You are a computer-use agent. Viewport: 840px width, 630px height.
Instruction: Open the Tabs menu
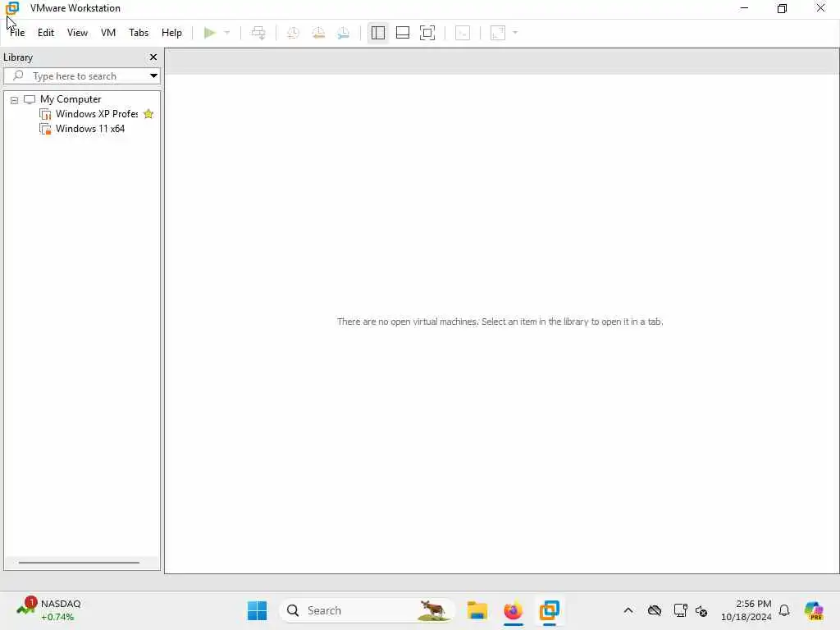(x=138, y=33)
